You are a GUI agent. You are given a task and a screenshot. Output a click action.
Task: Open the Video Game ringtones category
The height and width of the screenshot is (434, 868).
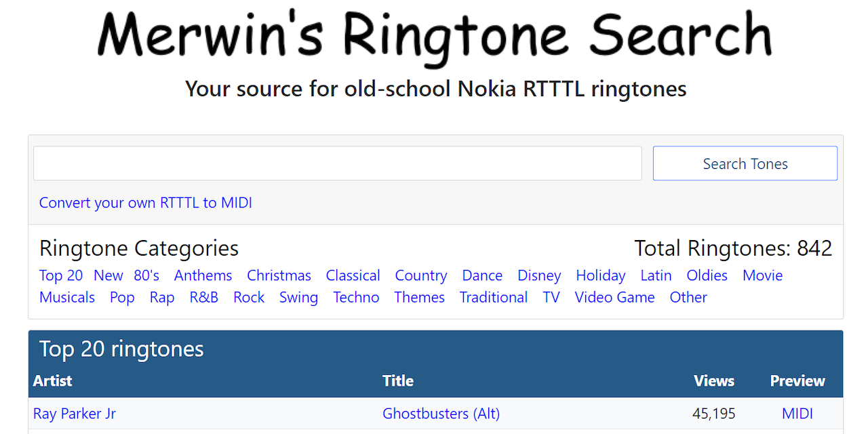coord(614,297)
